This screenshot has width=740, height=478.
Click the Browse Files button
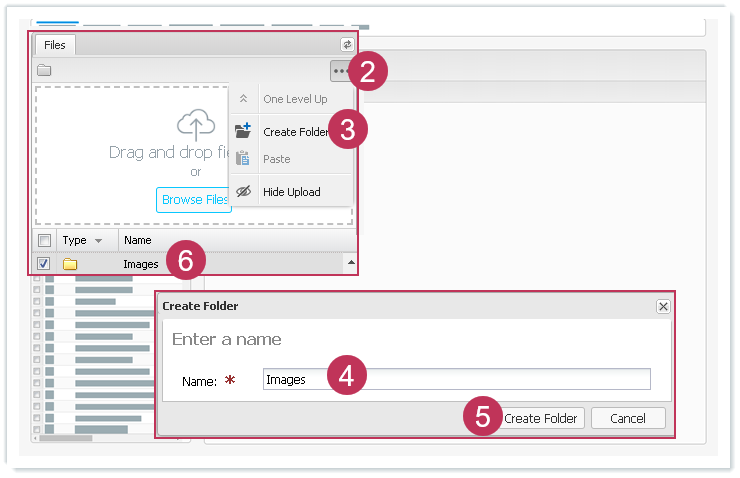[194, 199]
